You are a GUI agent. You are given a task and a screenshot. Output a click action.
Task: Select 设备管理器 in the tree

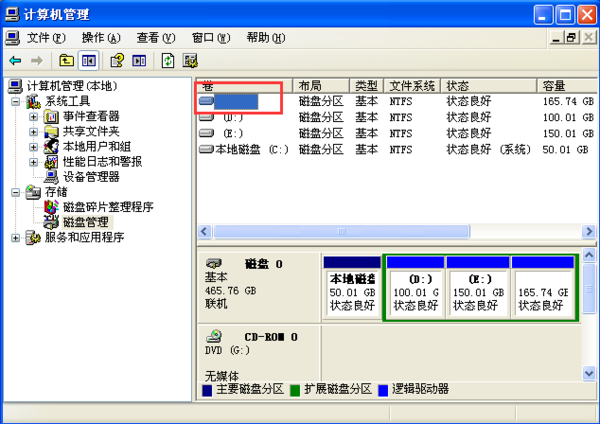91,177
